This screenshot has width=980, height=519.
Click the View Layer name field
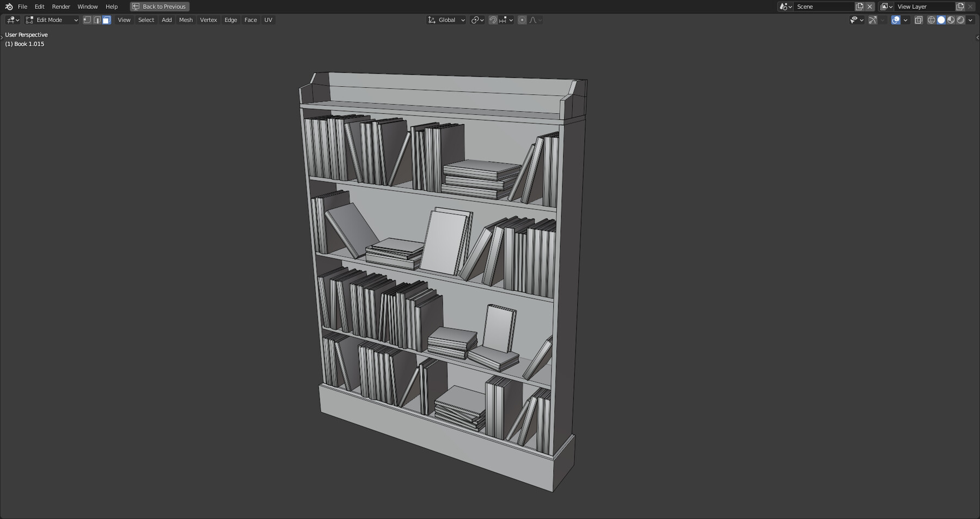(x=926, y=7)
